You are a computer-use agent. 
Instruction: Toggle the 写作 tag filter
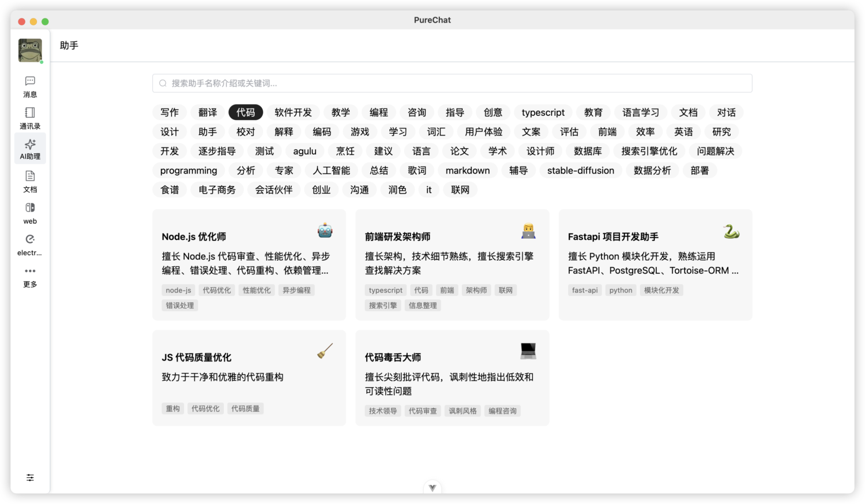pyautogui.click(x=170, y=112)
